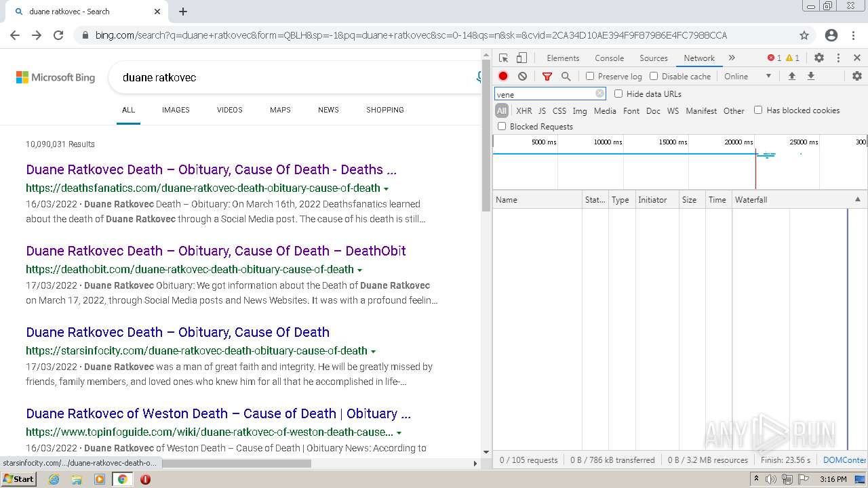The height and width of the screenshot is (488, 868).
Task: Expand deathsfanatics.com result URL arrow
Action: (387, 188)
